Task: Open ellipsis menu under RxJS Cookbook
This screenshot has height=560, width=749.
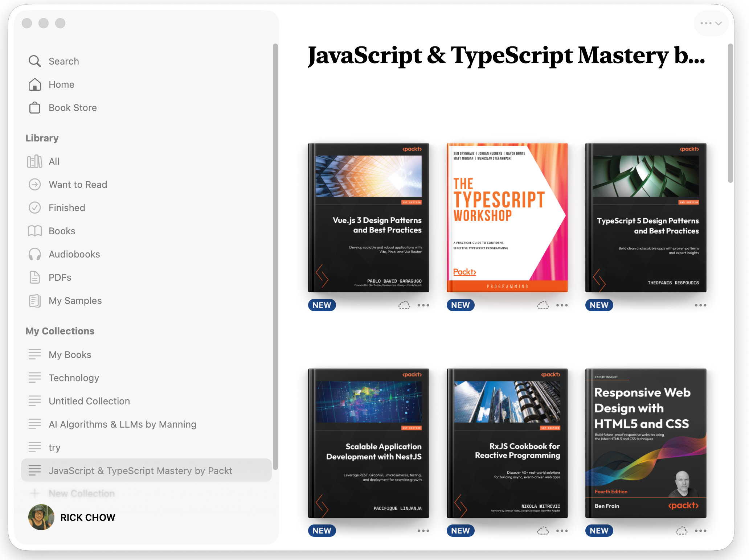Action: tap(562, 531)
